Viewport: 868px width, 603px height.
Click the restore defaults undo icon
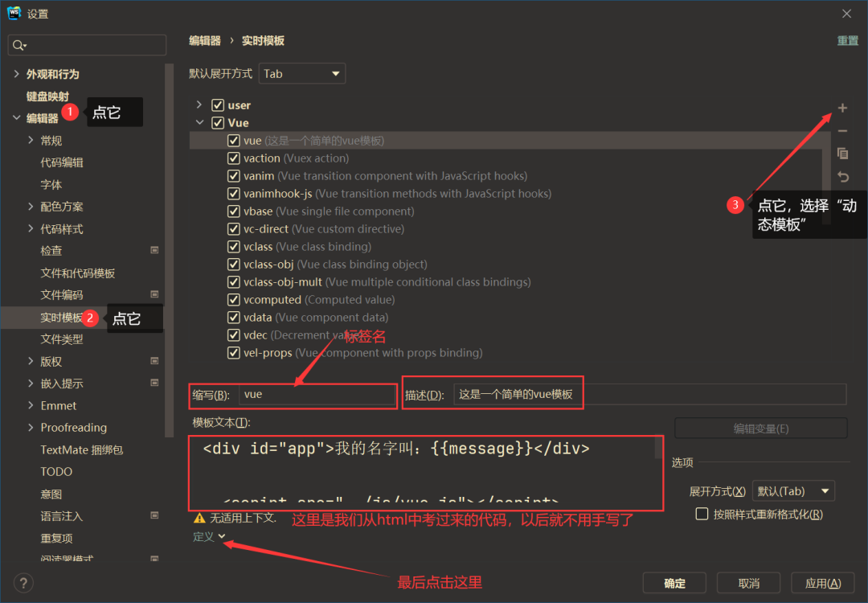point(842,177)
